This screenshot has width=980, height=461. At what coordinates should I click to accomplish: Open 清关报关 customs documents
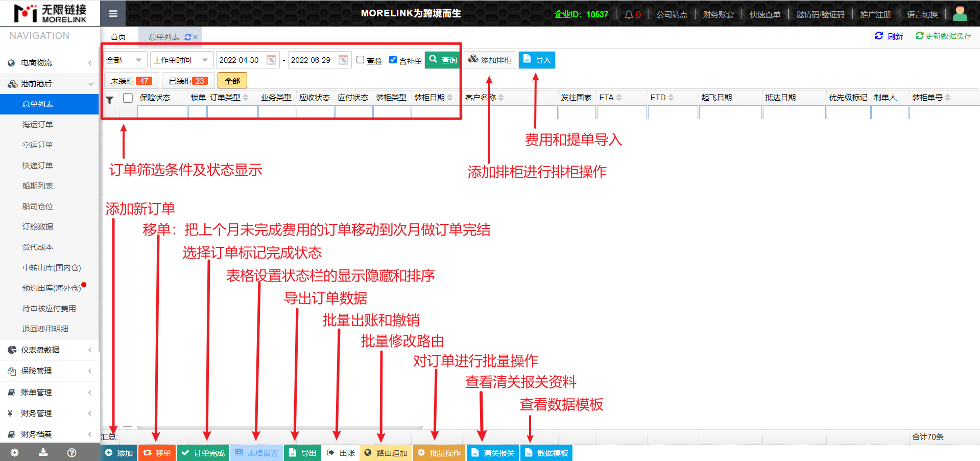point(493,453)
